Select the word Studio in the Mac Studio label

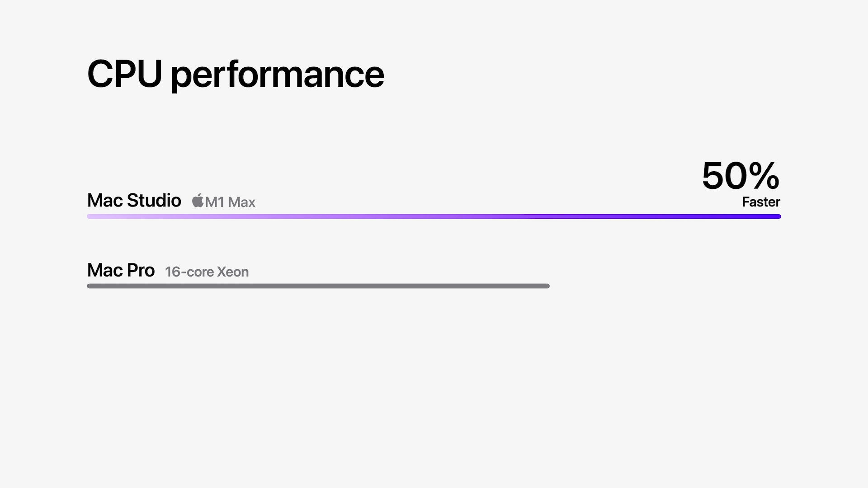tap(154, 201)
